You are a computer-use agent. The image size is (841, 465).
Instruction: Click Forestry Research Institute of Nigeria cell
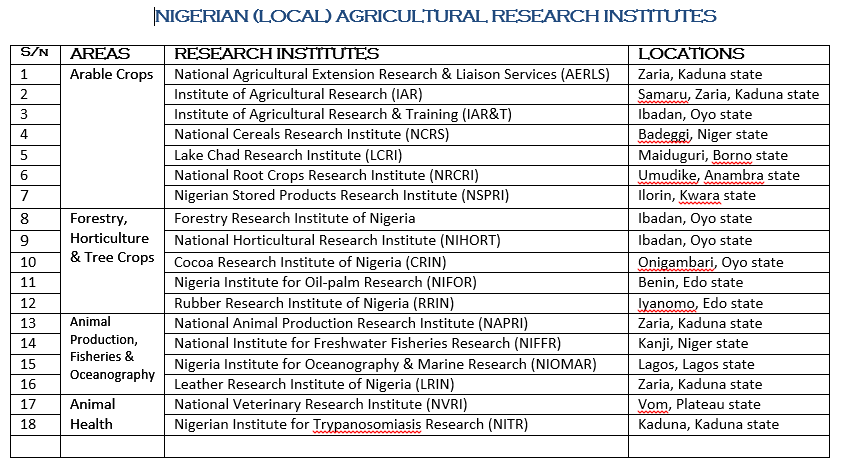[295, 219]
